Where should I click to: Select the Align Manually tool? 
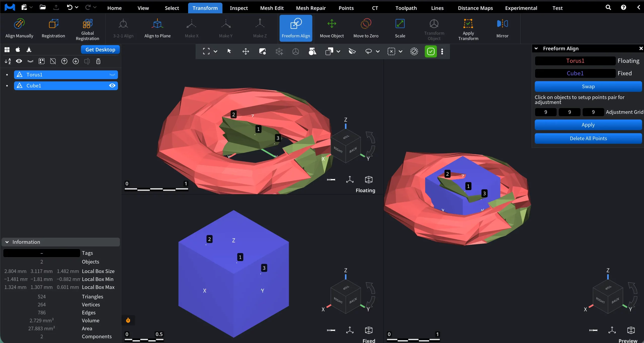tap(19, 28)
